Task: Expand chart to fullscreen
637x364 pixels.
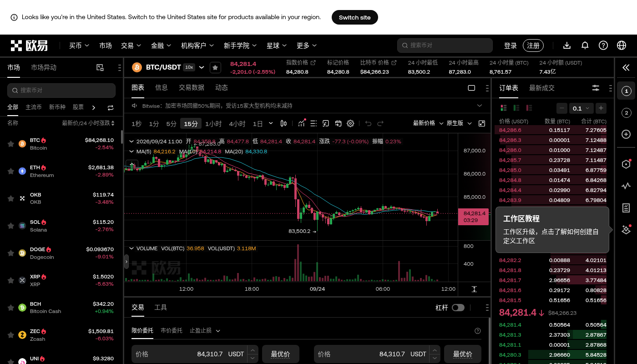Action: pos(482,123)
